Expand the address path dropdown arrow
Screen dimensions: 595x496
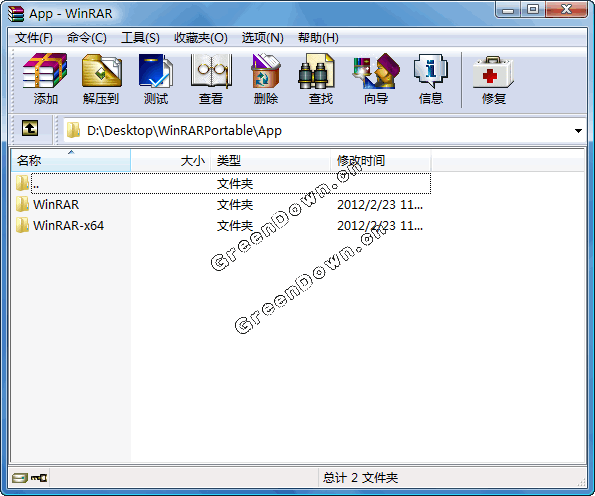578,131
